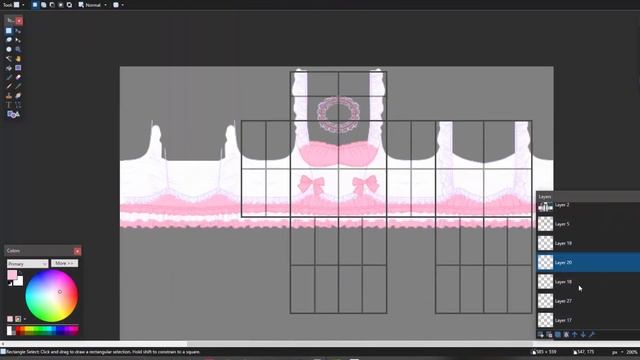Select the Move Selection tool

(x=18, y=40)
